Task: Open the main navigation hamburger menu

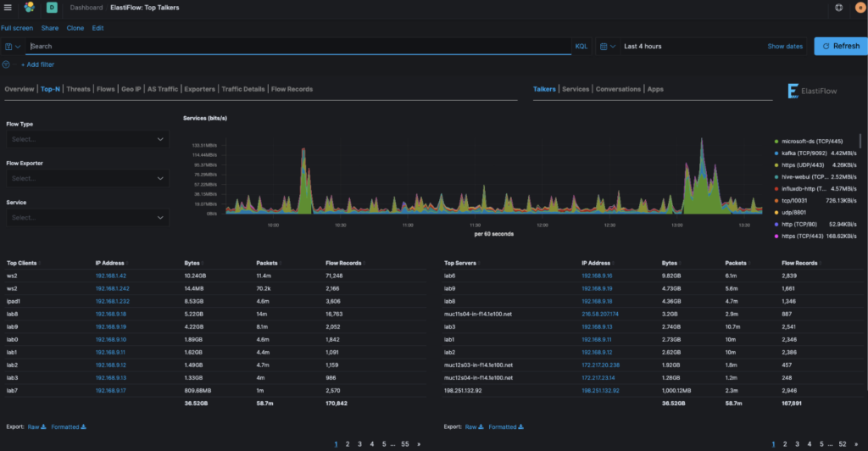Action: point(8,8)
